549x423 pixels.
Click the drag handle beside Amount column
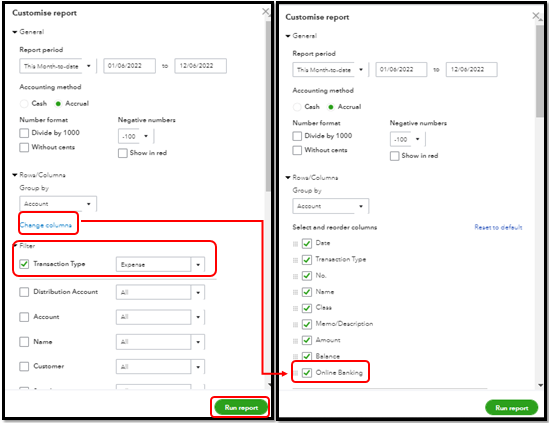coord(295,340)
